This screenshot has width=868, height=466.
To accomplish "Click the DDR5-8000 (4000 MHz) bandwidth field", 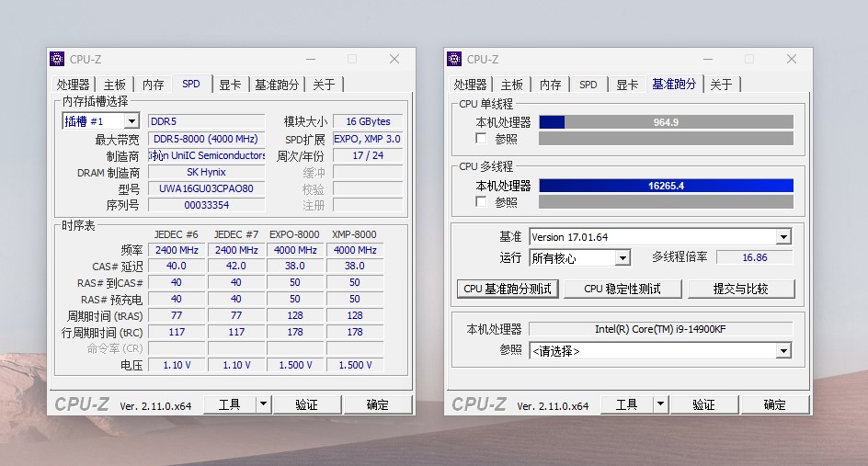I will [x=207, y=139].
